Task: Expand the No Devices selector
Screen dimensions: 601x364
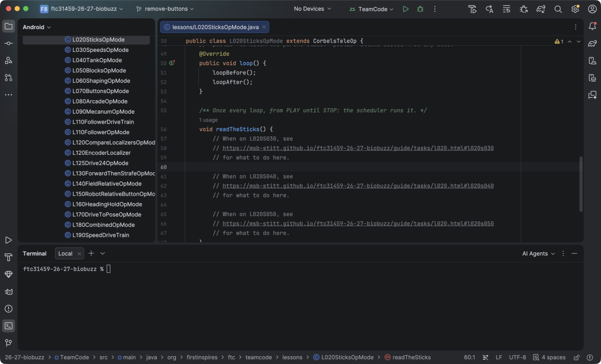Action: (313, 9)
